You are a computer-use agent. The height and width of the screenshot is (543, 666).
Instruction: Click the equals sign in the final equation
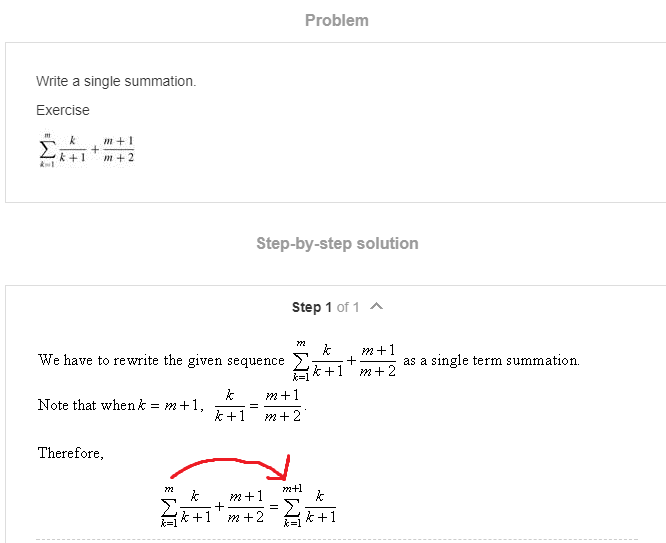[x=274, y=506]
